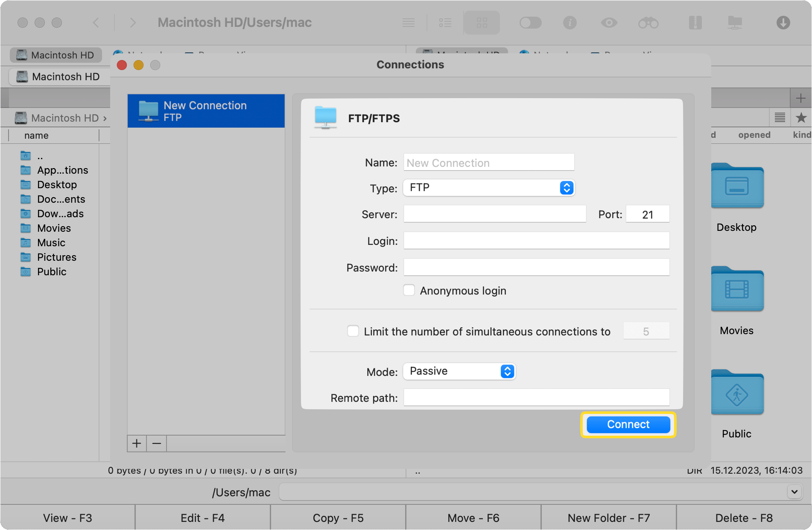Open the network connections toolbar icon
This screenshot has height=530, width=812.
click(736, 23)
